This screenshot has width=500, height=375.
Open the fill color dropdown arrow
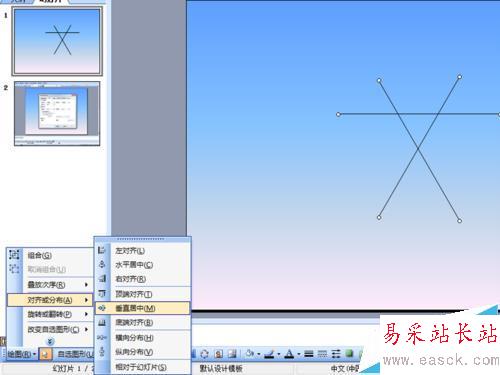[259, 354]
